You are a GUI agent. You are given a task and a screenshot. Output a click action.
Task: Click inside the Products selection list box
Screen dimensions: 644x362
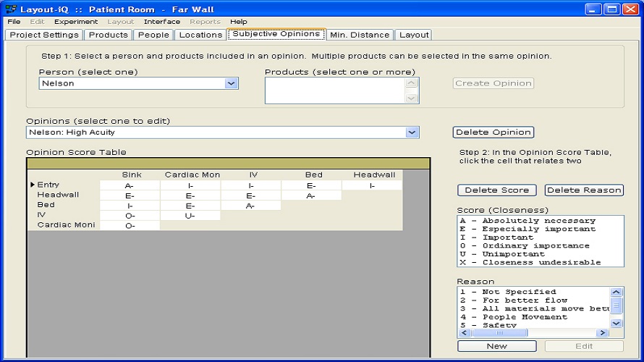point(333,90)
